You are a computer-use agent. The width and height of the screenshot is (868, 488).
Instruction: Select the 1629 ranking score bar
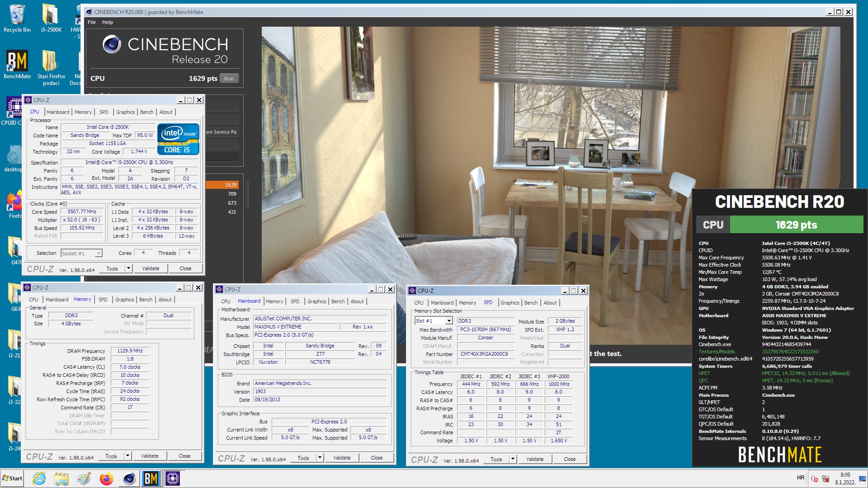pos(222,185)
